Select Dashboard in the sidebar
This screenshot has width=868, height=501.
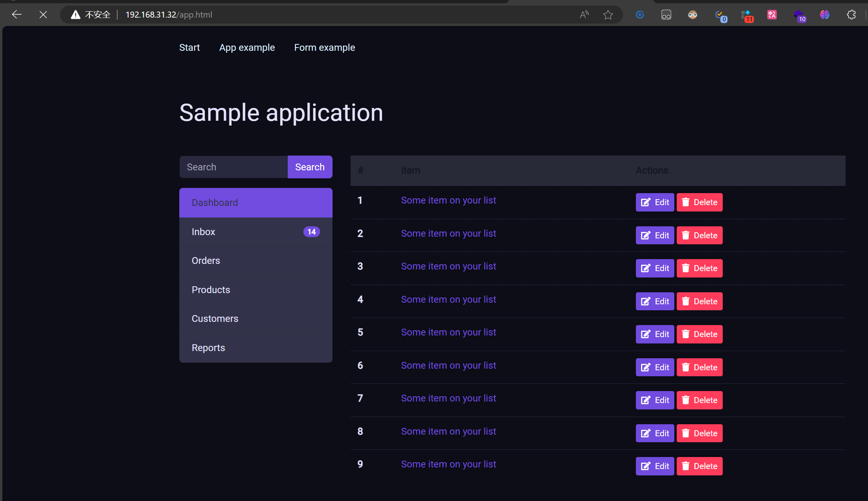tap(256, 203)
